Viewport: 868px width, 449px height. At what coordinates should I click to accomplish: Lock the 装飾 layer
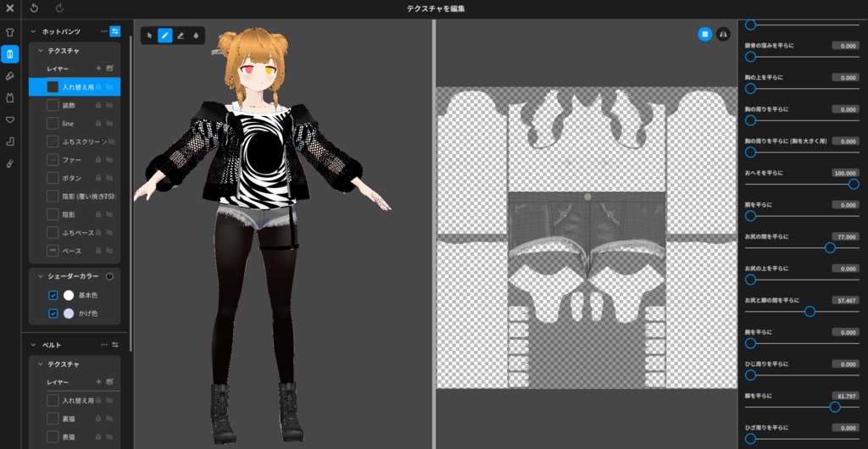98,105
